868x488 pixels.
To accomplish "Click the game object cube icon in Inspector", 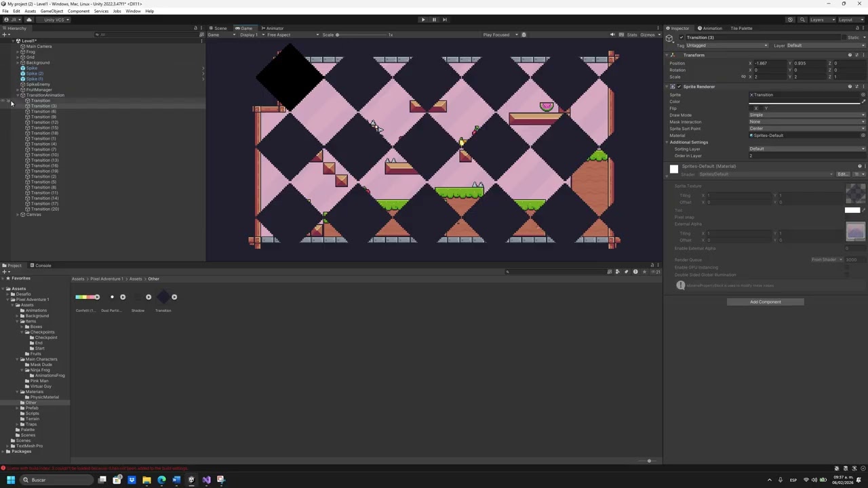I will pyautogui.click(x=670, y=39).
